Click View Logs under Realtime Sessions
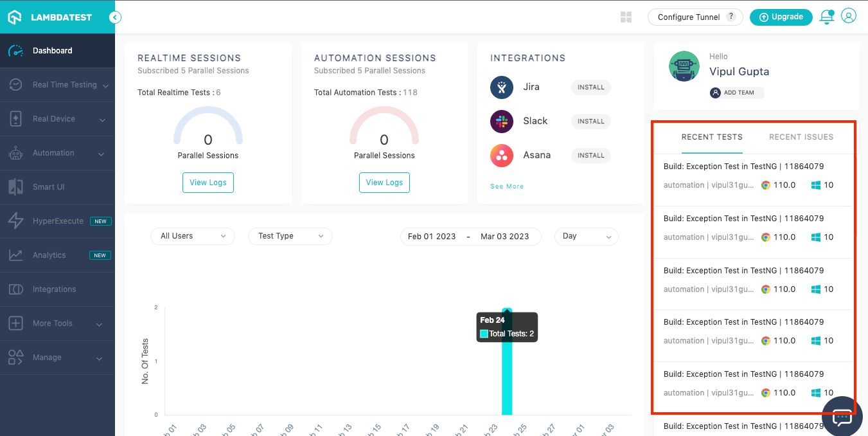Viewport: 868px width, 436px height. coord(208,183)
